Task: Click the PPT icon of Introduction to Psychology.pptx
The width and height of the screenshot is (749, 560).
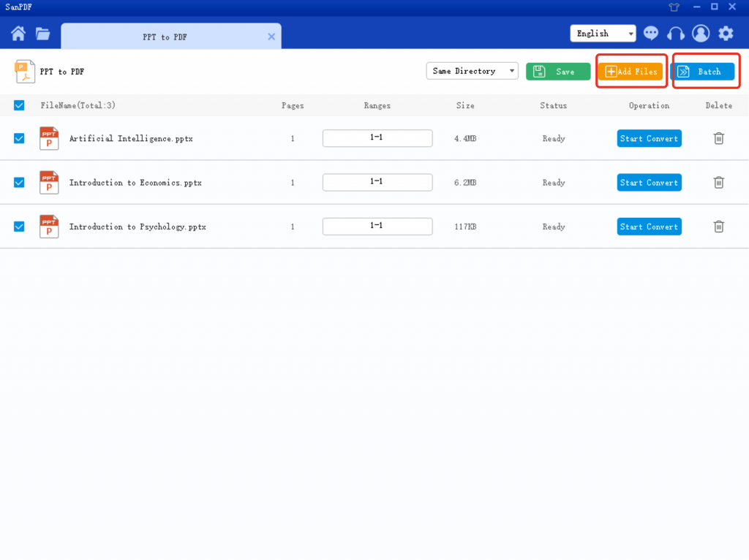Action: (x=49, y=227)
